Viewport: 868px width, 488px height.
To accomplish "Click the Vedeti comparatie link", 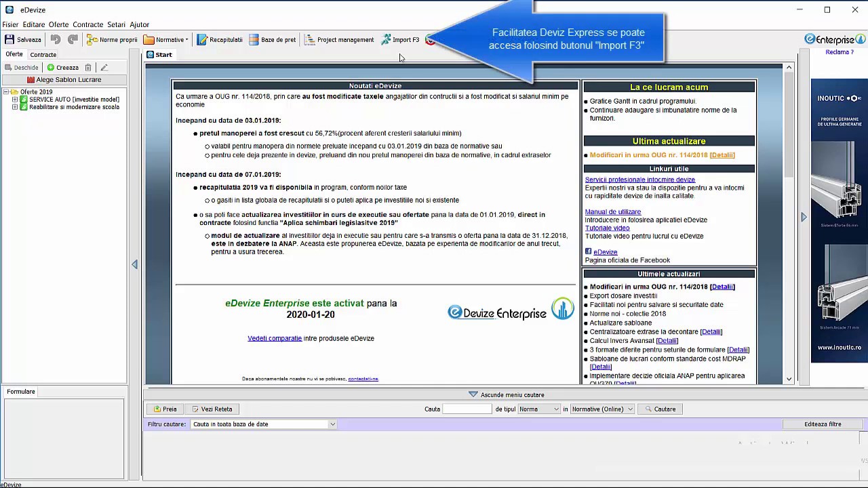I will [x=275, y=338].
